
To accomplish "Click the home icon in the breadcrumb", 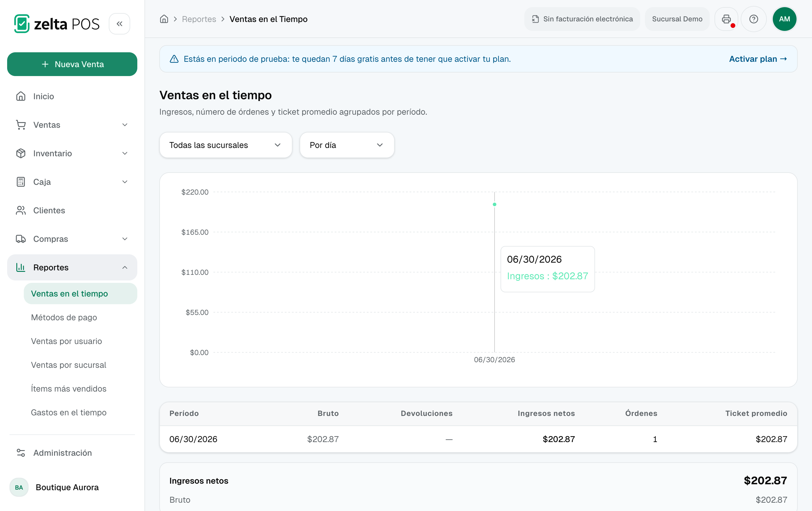I will [x=164, y=19].
